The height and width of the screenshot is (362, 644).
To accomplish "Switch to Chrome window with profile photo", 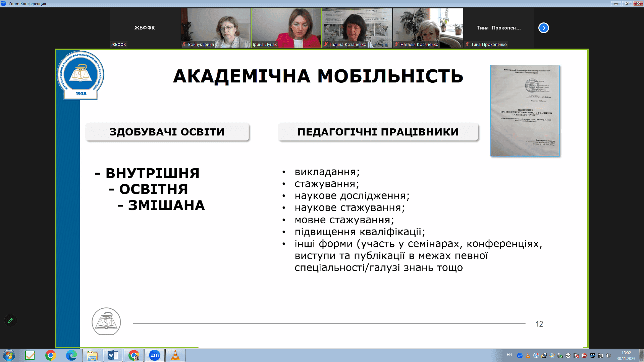I will pos(134,355).
